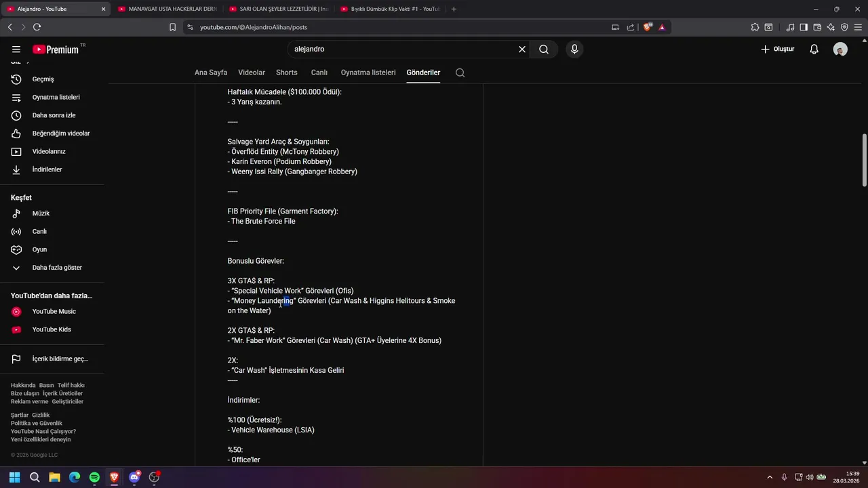Open OBS Studio from the taskbar
The height and width of the screenshot is (488, 868).
point(154,477)
